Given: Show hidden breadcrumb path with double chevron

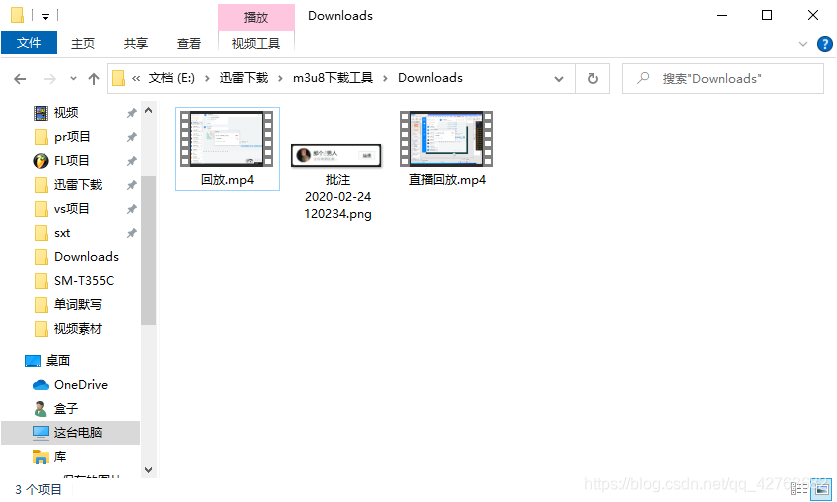Looking at the screenshot, I should click(x=136, y=79).
